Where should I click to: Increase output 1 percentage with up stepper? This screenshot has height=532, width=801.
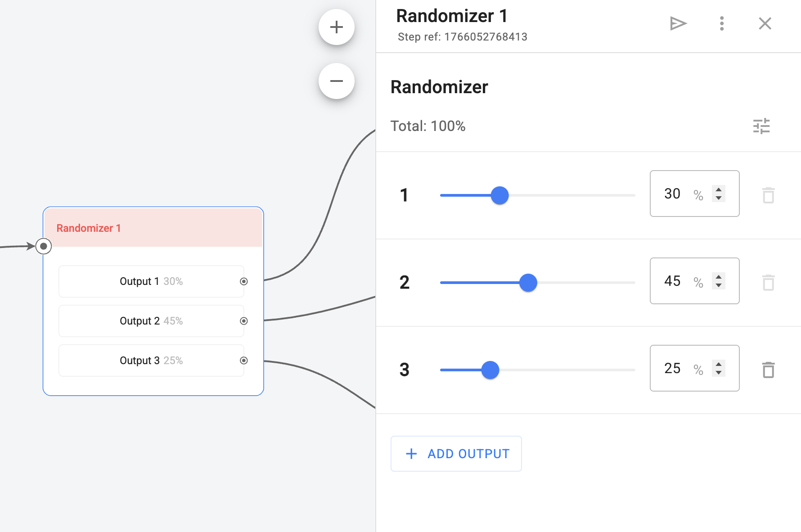[719, 189]
